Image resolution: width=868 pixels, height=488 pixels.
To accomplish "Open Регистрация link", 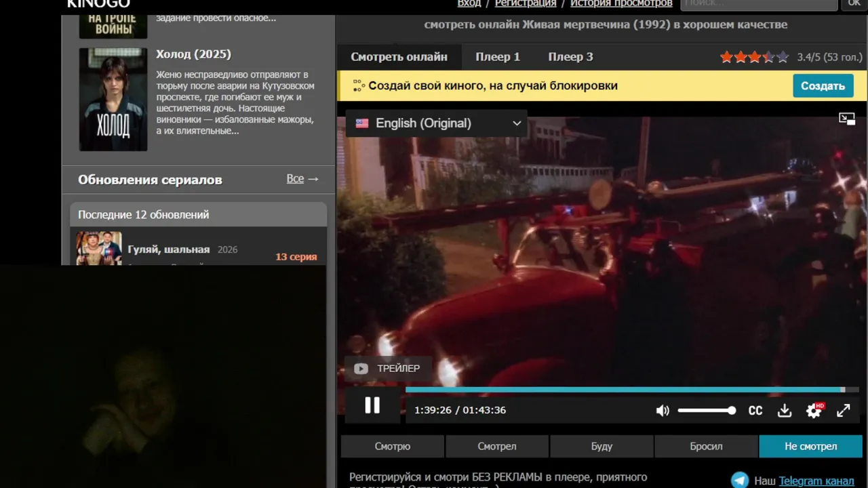I will [x=526, y=3].
